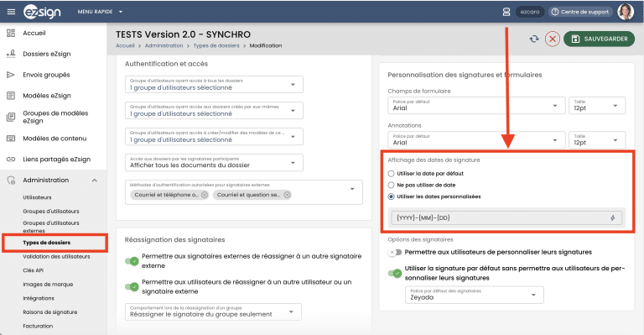Screen dimensions: 644x335
Task: Expand authentication methods dropdown arrow
Action: coord(352,189)
